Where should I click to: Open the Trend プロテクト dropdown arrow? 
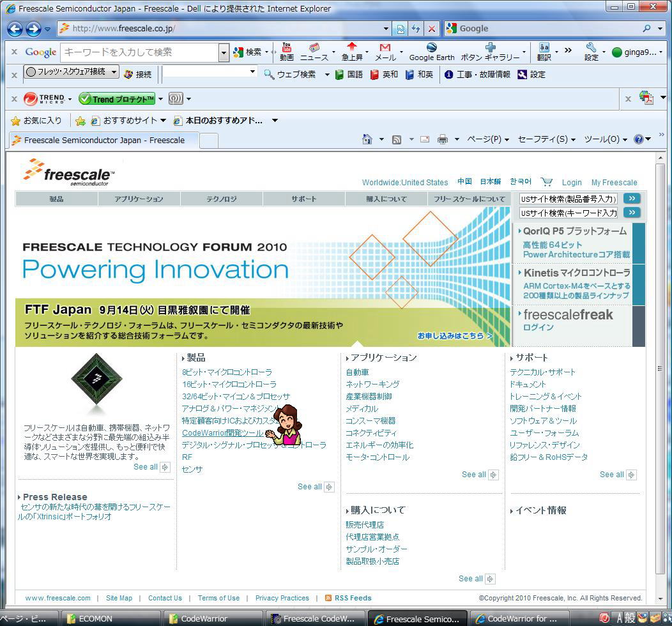(161, 99)
